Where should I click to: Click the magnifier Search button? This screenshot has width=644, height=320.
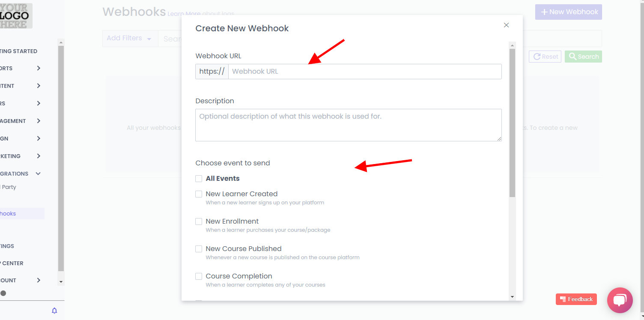(583, 57)
